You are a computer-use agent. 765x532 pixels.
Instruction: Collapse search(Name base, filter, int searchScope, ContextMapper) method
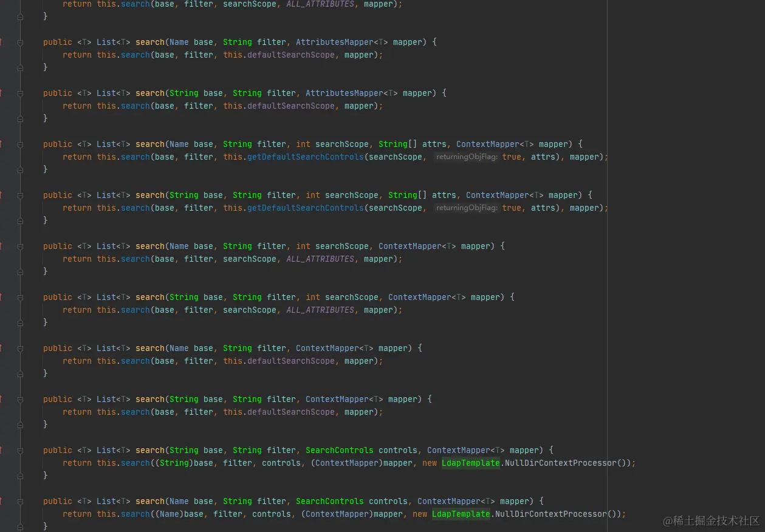(x=21, y=247)
